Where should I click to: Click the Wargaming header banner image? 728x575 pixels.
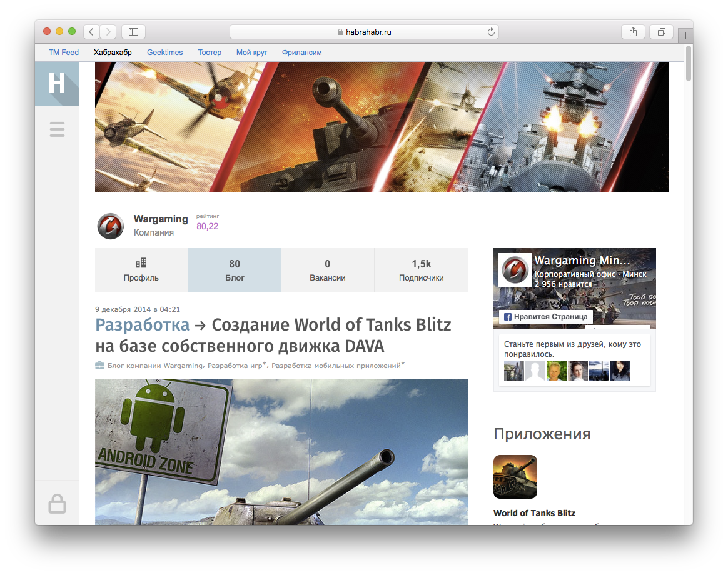pyautogui.click(x=382, y=127)
